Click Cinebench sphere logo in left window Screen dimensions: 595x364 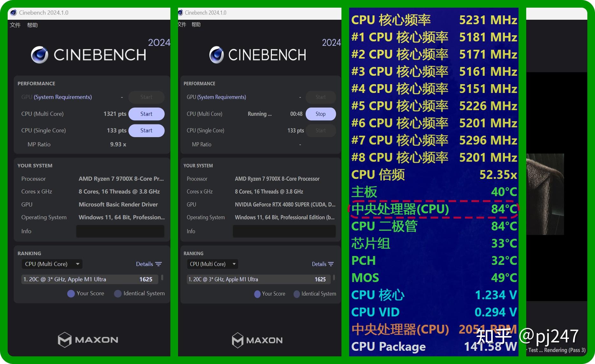(x=40, y=55)
